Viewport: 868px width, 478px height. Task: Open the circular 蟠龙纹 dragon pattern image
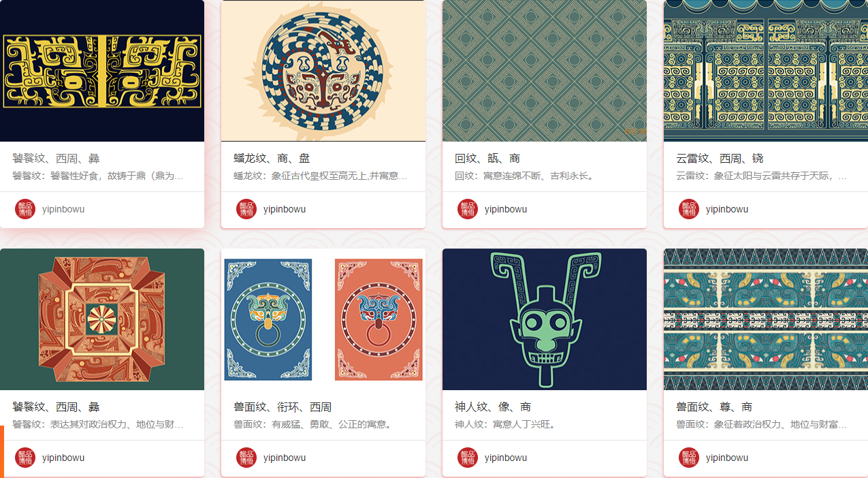(x=323, y=71)
